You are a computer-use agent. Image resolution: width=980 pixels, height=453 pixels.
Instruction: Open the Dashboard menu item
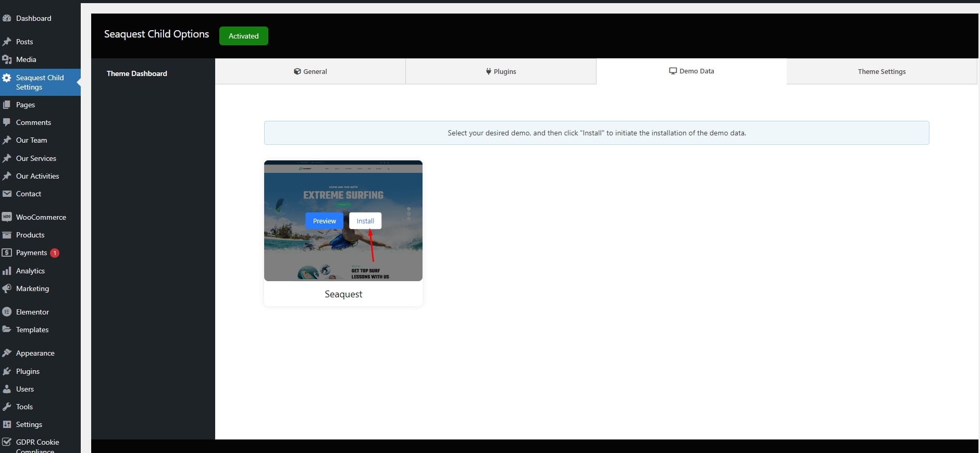[x=40, y=18]
